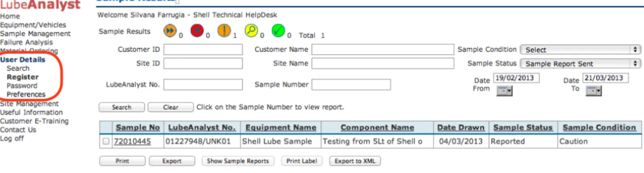The image size is (644, 173).
Task: Click the 04/03/2013 date drawn cell
Action: 461,141
